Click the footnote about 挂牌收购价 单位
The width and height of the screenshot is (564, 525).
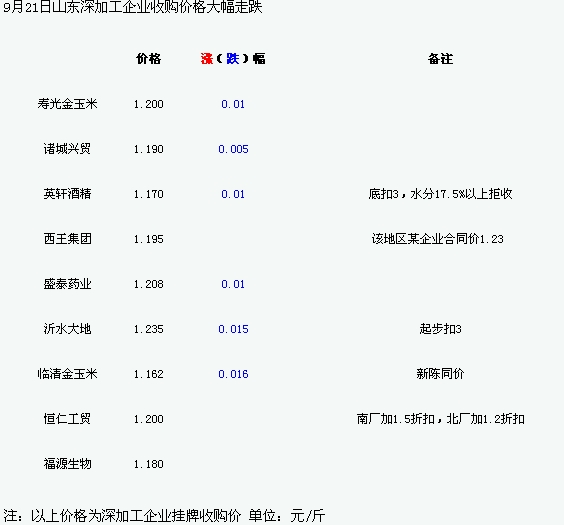(x=164, y=516)
